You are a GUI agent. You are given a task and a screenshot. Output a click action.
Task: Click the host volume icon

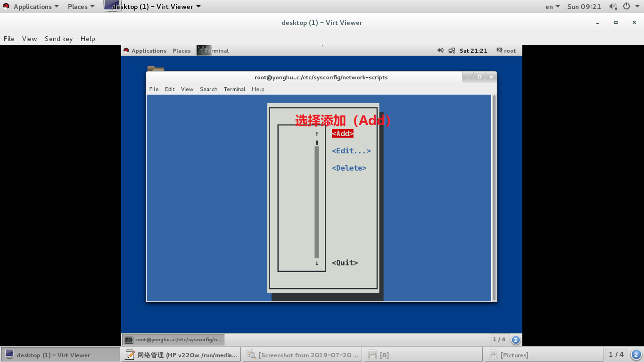coord(613,7)
